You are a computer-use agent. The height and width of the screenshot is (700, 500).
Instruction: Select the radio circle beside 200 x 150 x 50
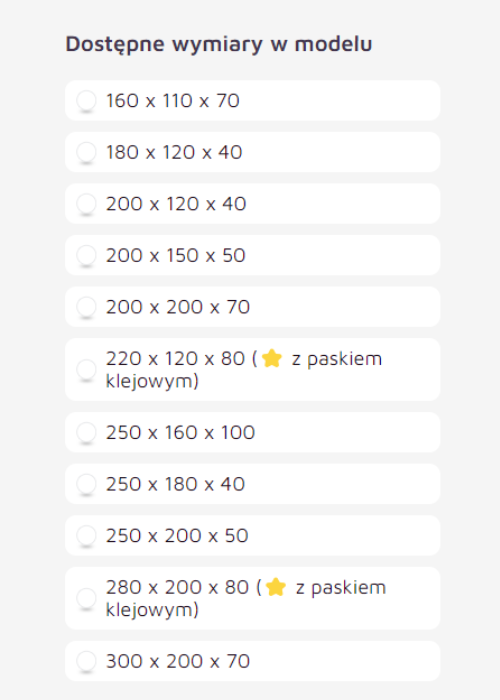pos(86,255)
